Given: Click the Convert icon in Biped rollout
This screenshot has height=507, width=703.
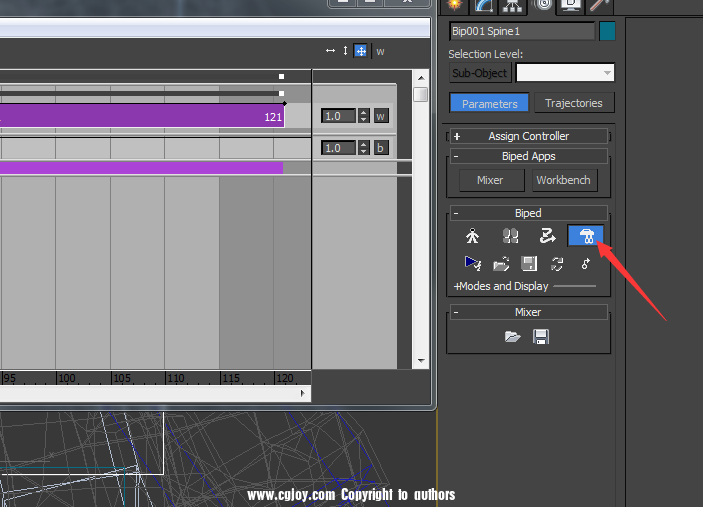Looking at the screenshot, I should pyautogui.click(x=557, y=264).
